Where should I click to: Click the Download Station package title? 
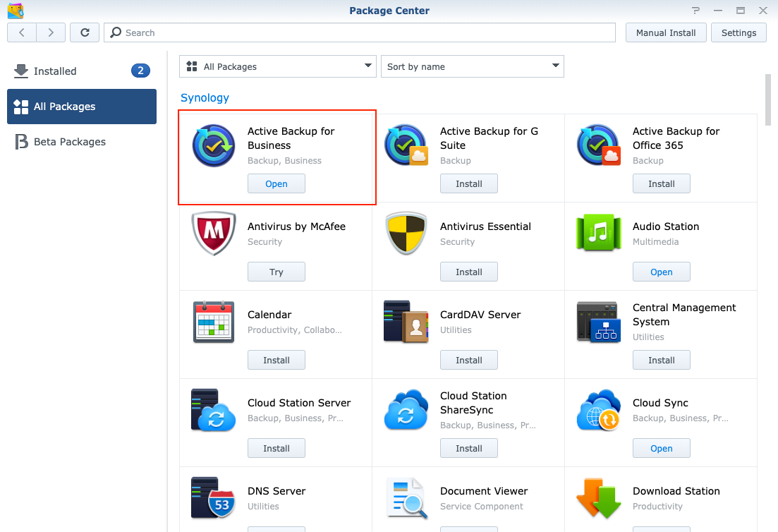coord(676,491)
